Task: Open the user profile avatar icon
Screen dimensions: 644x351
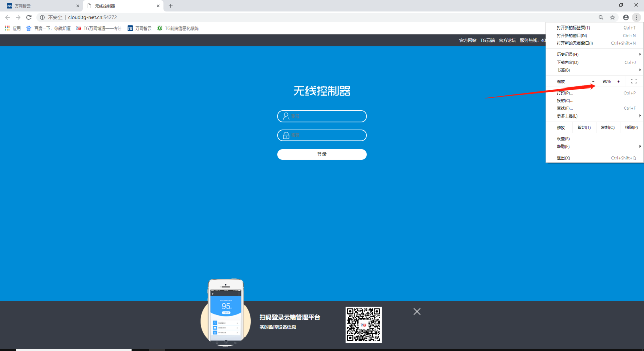Action: coord(626,17)
